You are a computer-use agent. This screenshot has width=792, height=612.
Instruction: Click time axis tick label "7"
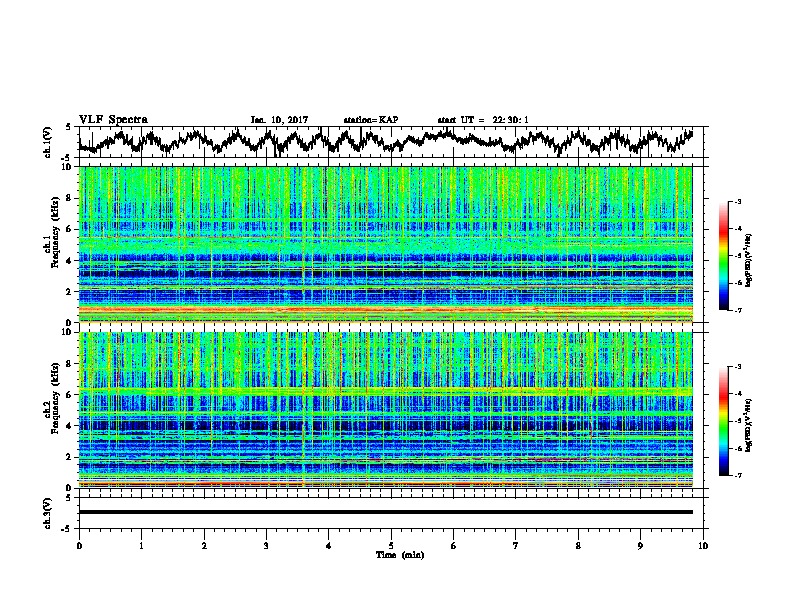tap(516, 546)
